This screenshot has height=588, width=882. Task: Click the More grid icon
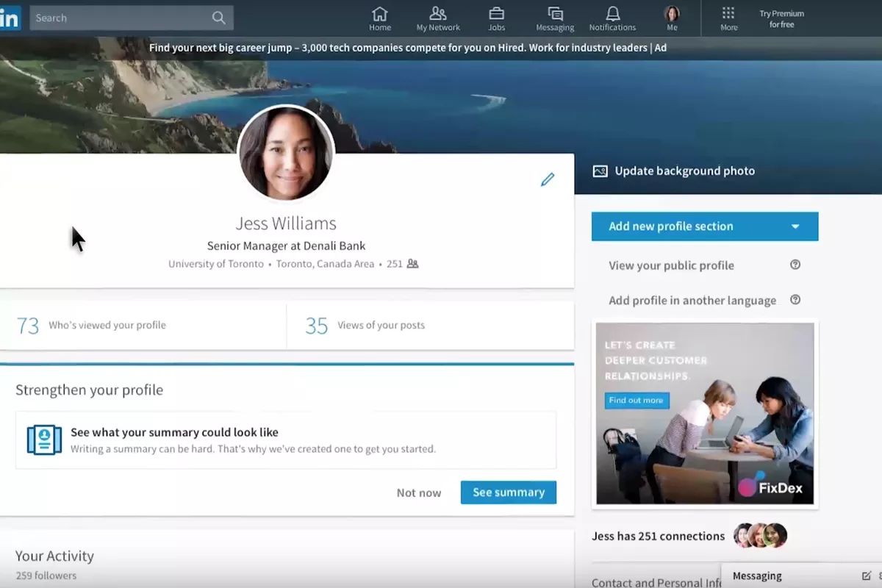click(x=728, y=13)
